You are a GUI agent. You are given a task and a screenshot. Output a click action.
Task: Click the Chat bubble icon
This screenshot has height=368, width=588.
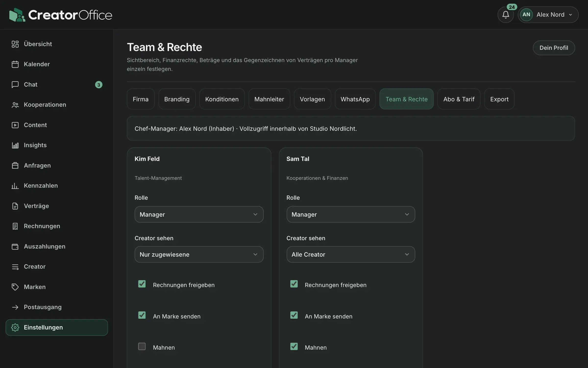pos(15,85)
